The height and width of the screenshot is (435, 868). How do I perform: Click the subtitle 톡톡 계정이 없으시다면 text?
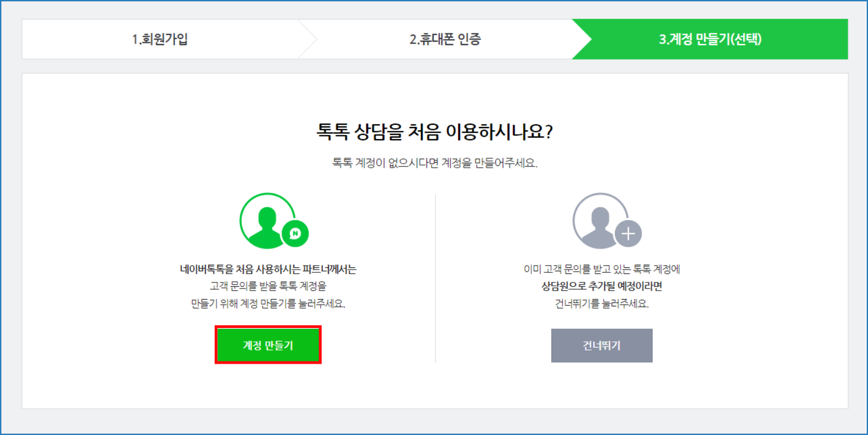pos(435,164)
